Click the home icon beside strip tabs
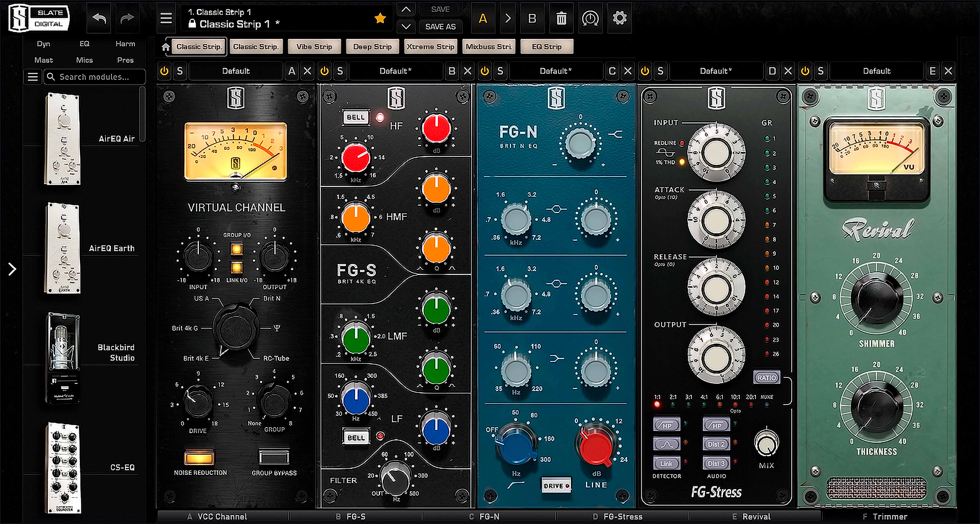980x524 pixels. tap(165, 47)
